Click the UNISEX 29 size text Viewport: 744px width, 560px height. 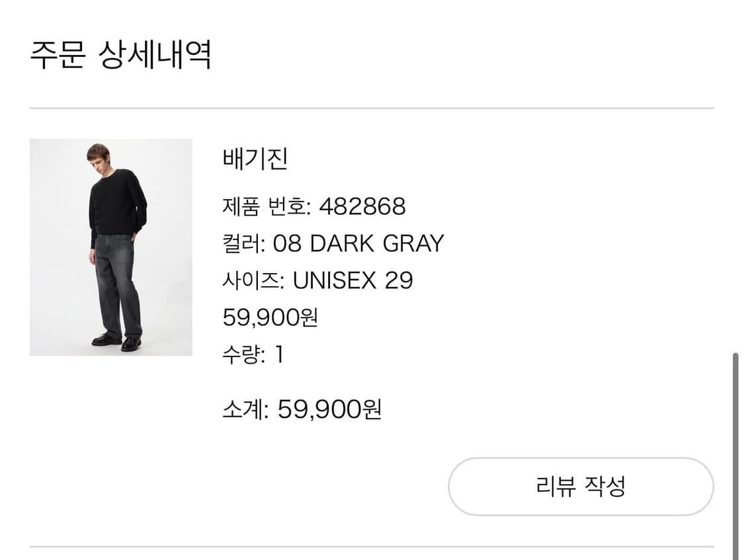tap(355, 280)
